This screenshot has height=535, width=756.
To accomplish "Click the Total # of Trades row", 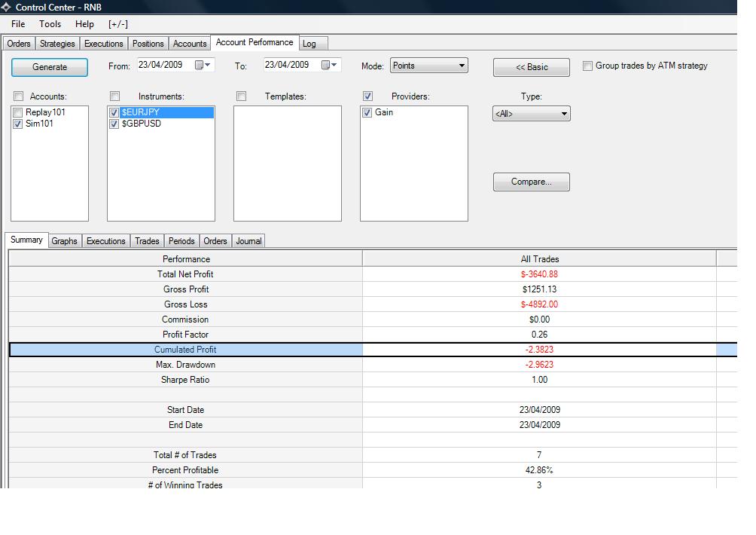I will (373, 455).
